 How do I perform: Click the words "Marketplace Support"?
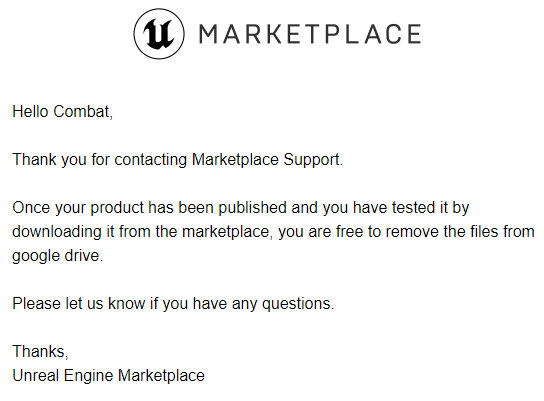[x=266, y=160]
